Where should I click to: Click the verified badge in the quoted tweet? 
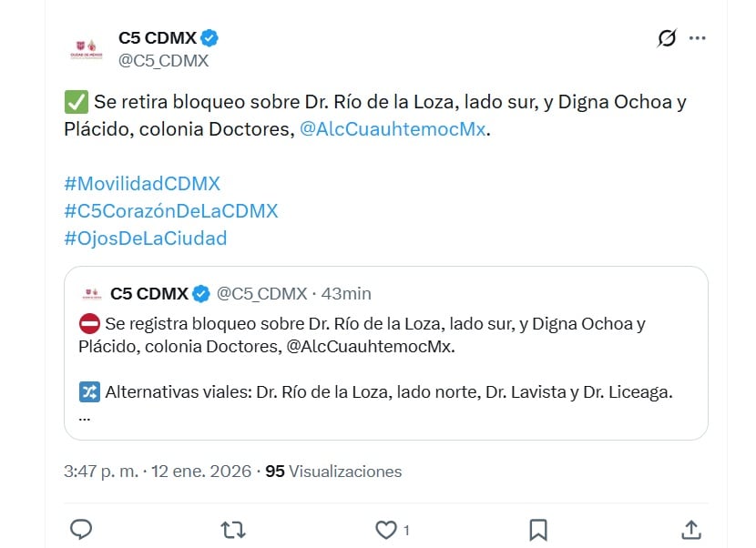201,292
